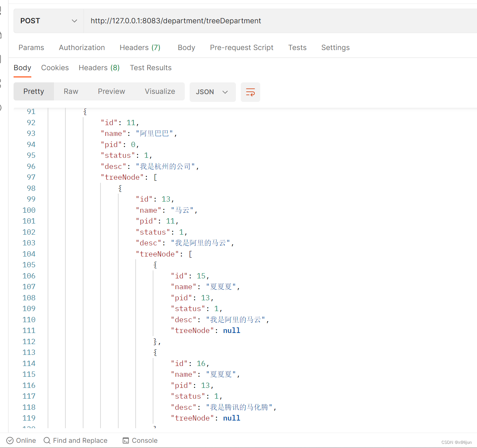The height and width of the screenshot is (448, 477).
Task: Switch to the request Body tab
Action: (186, 48)
